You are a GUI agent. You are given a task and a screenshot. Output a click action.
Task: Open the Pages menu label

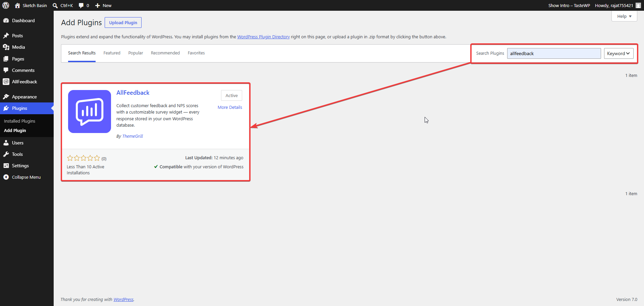point(18,59)
